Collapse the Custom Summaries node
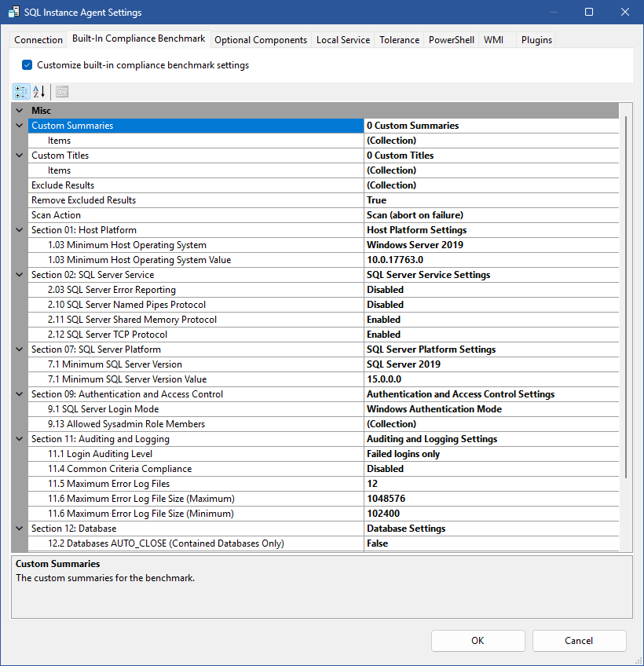Image resolution: width=644 pixels, height=666 pixels. click(x=20, y=126)
